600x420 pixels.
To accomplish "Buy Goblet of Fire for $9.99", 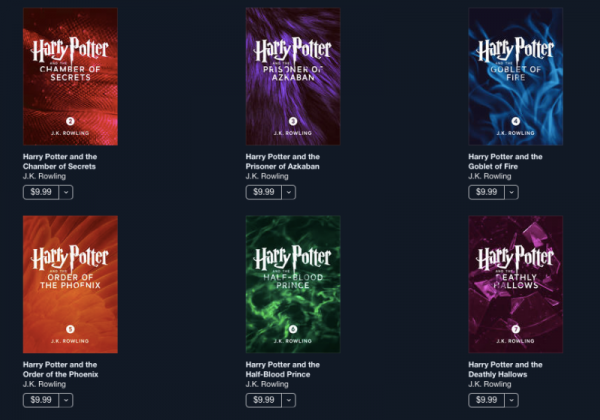I will [486, 192].
